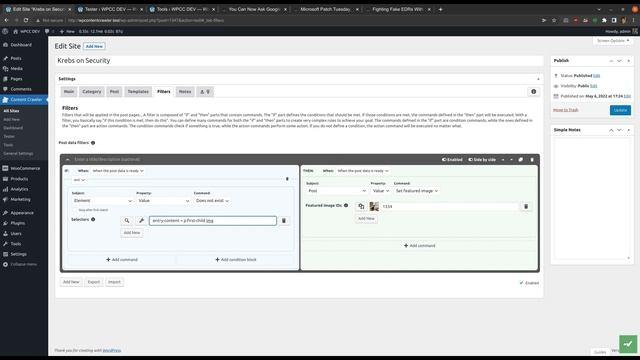Toggle 'Stop after first match' checkbox

click(x=75, y=210)
